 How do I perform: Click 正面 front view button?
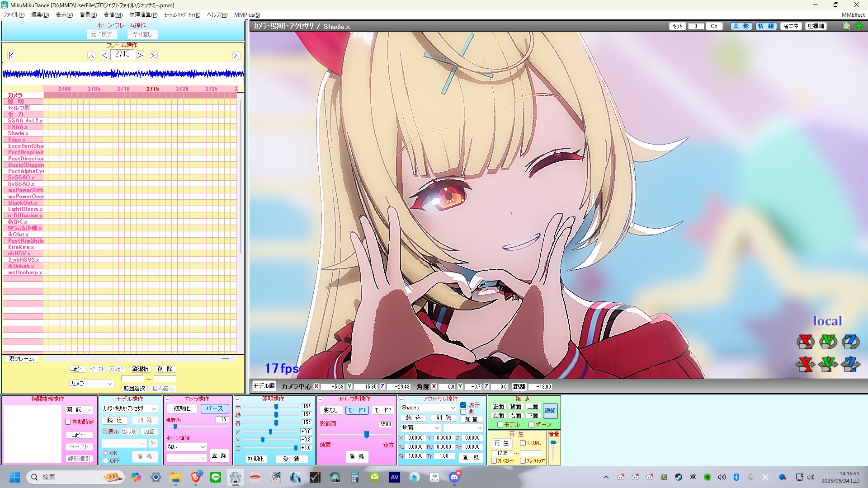point(498,407)
